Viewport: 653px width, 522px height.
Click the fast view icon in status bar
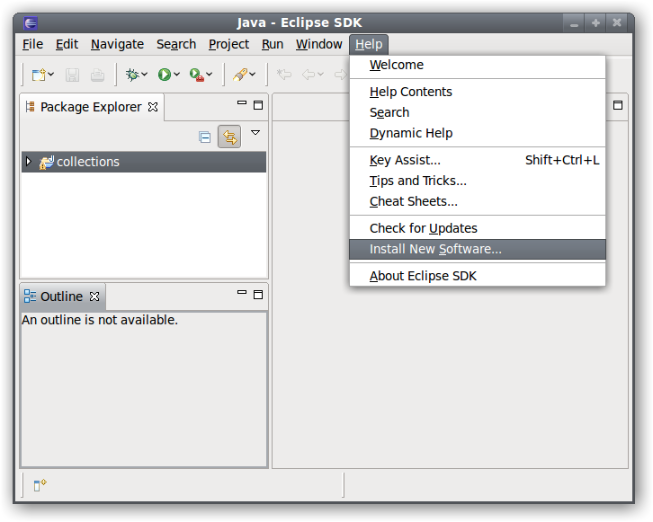(40, 485)
